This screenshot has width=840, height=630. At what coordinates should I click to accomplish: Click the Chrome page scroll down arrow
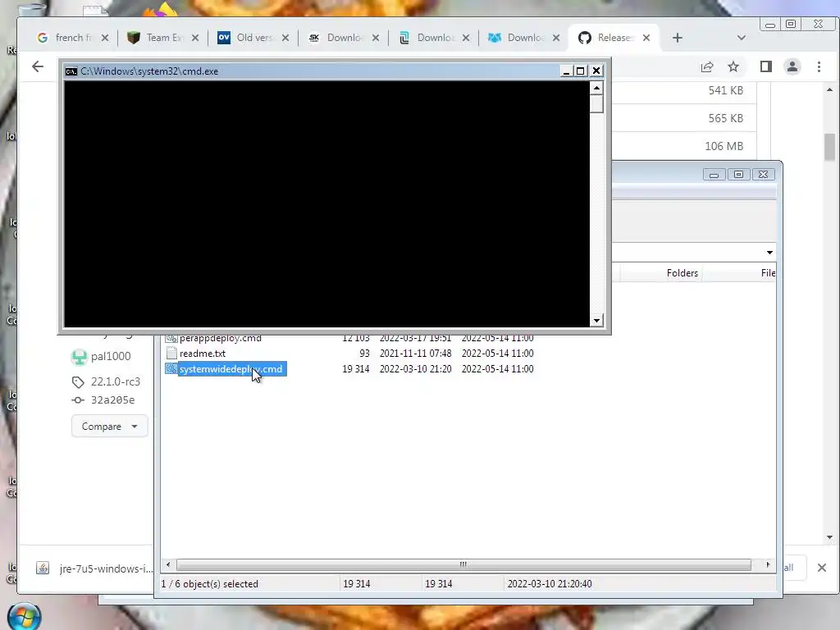(830, 537)
